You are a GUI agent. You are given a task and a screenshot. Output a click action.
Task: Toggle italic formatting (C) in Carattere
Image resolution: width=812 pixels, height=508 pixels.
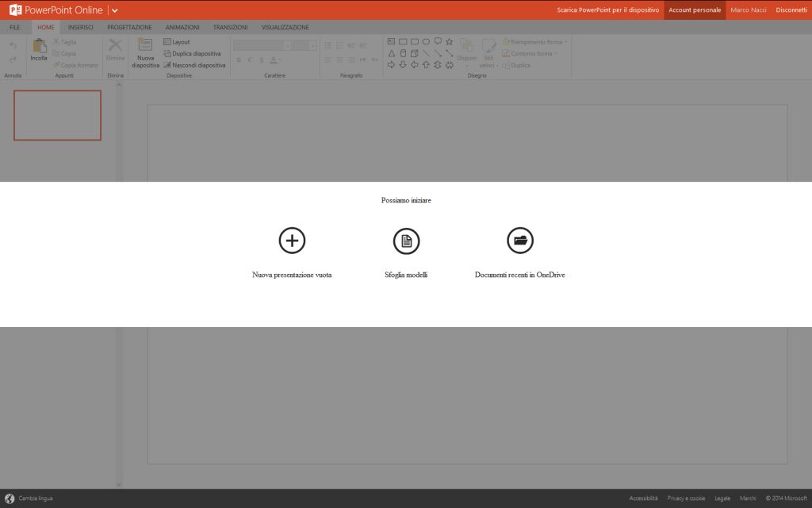pos(251,60)
